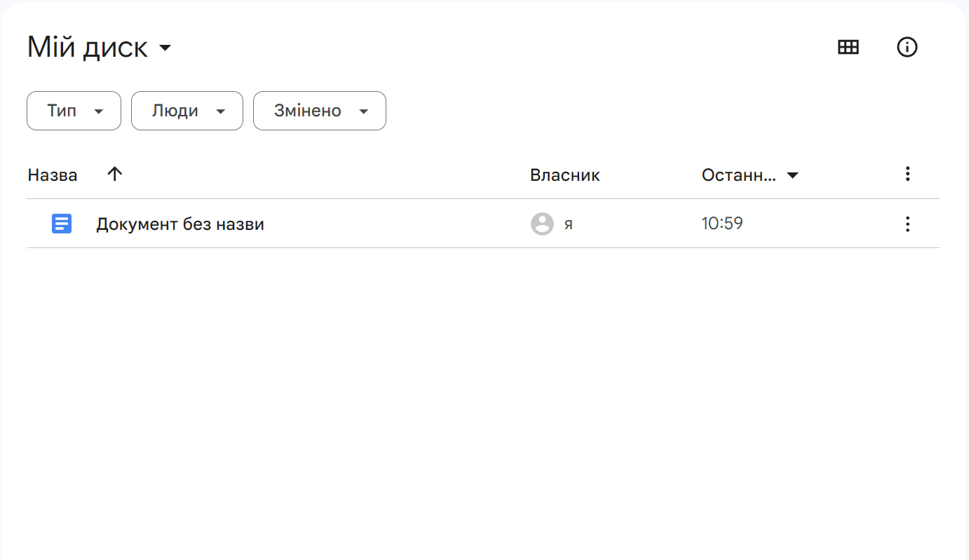969x560 pixels.
Task: Expand the Змінено filter dropdown arrow
Action: pos(363,111)
